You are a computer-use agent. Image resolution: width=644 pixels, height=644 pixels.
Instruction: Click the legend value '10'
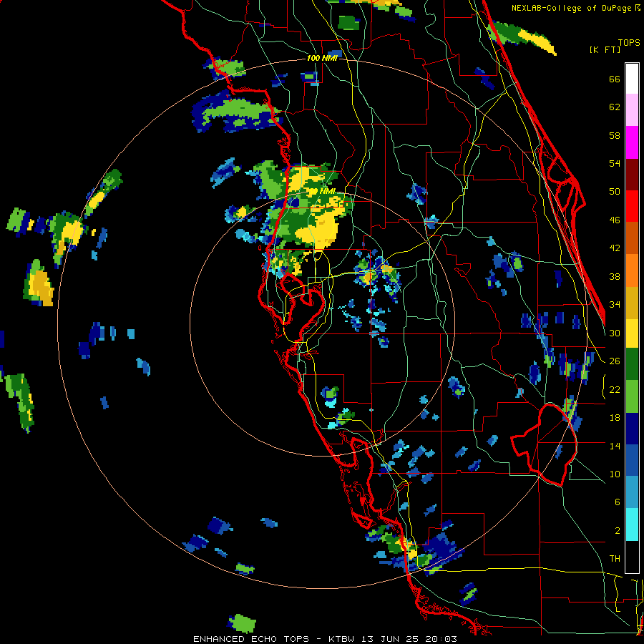tap(615, 474)
